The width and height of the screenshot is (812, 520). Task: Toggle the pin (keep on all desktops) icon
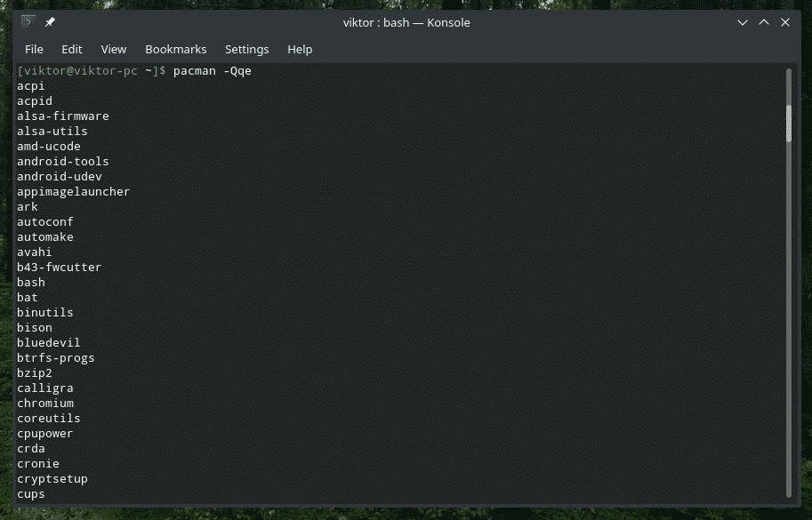click(x=50, y=22)
